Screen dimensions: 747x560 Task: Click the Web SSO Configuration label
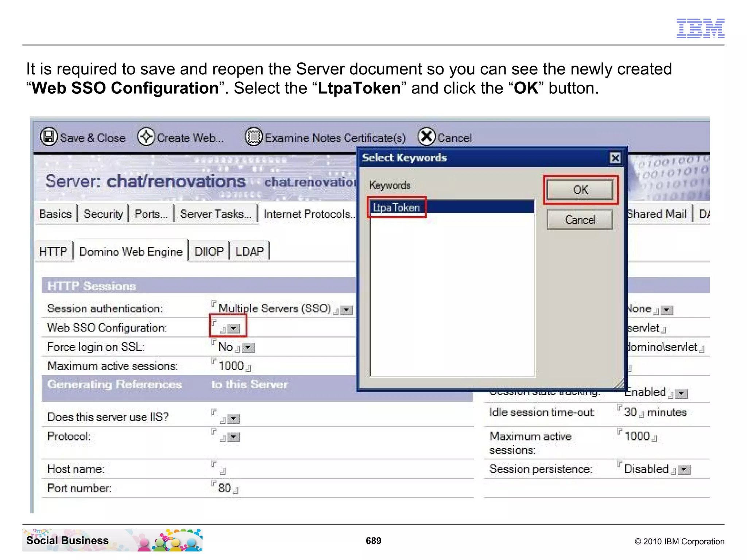(x=107, y=327)
